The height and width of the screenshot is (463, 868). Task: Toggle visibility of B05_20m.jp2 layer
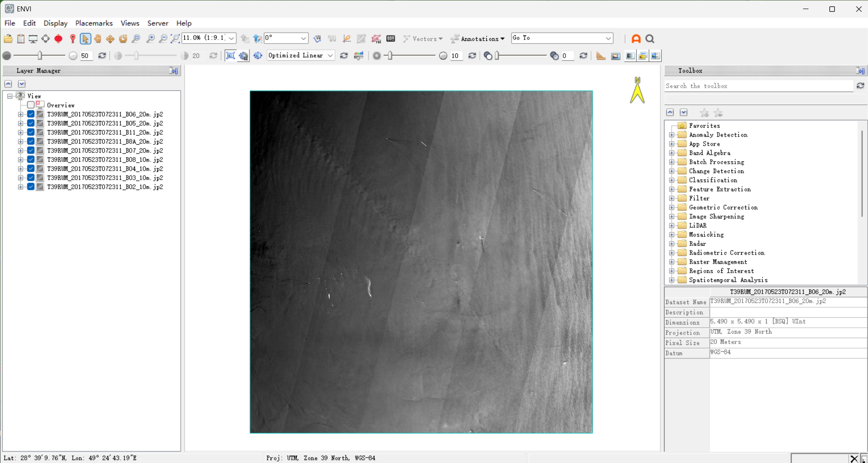[31, 123]
